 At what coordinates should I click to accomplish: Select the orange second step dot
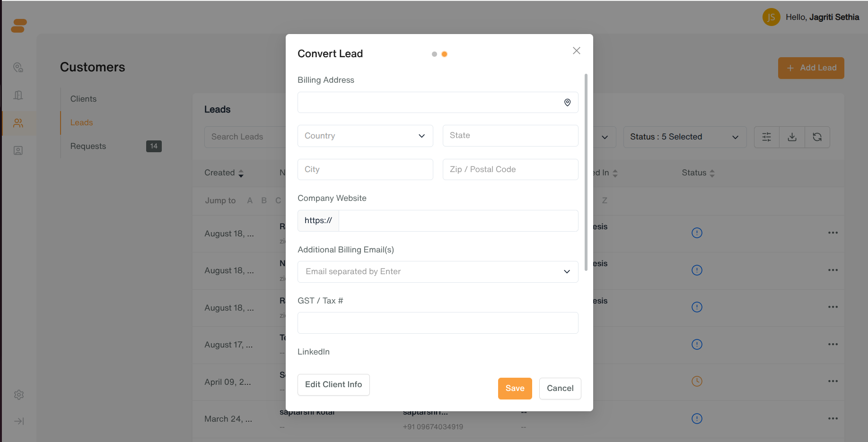pos(444,54)
